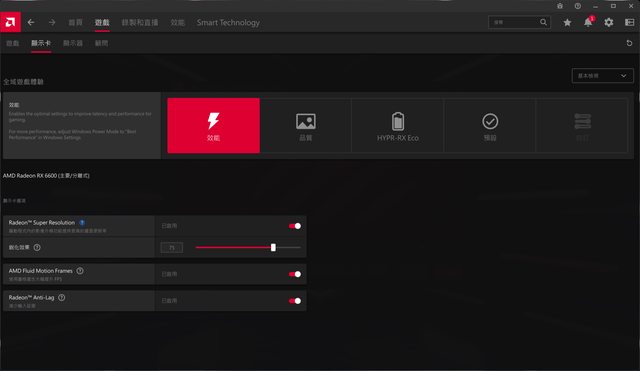Expand the view mode dropdown at top right
The width and height of the screenshot is (640, 371).
point(602,76)
